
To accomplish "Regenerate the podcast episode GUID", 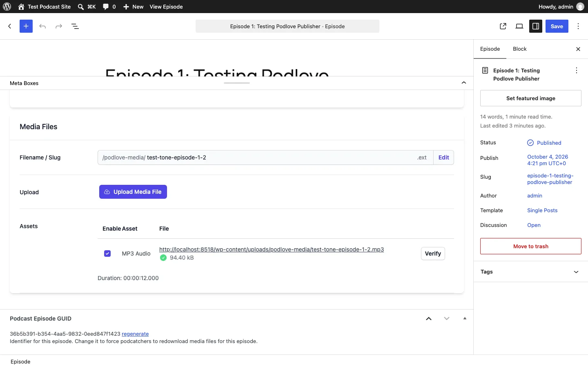I will pyautogui.click(x=135, y=334).
